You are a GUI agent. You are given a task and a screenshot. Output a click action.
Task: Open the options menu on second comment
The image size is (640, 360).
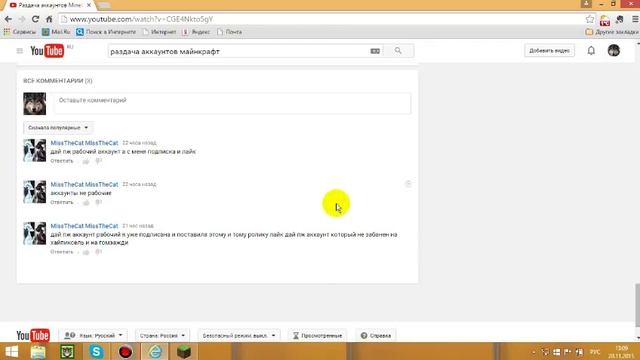click(x=408, y=184)
